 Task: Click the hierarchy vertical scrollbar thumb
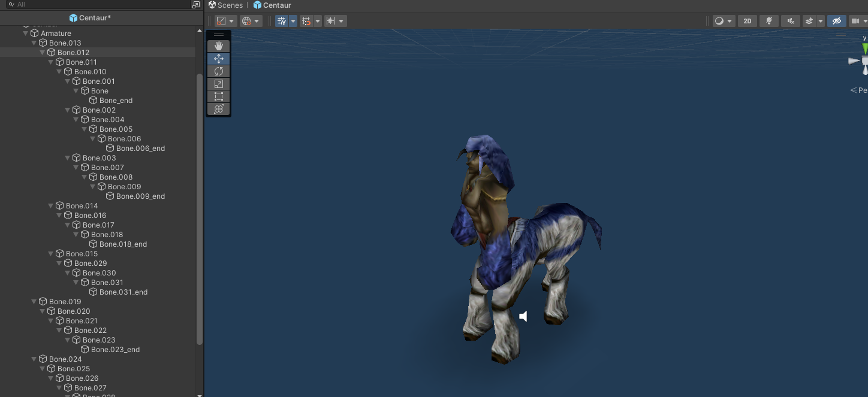(x=200, y=209)
